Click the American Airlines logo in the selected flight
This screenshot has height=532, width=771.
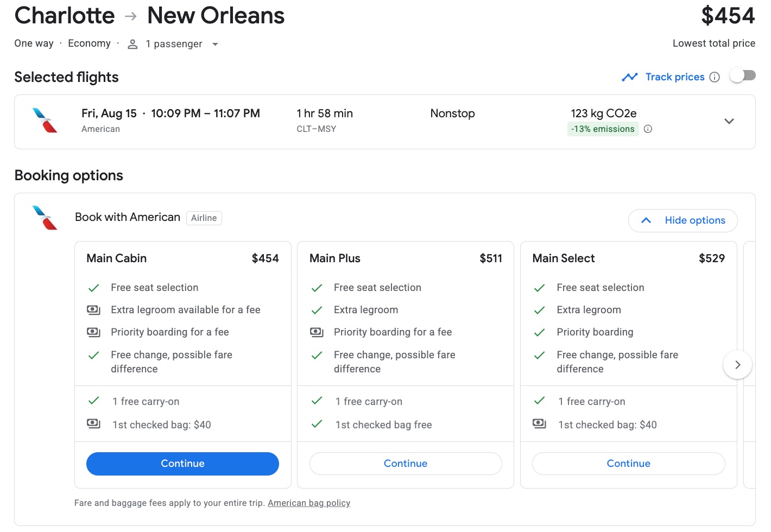tap(45, 120)
